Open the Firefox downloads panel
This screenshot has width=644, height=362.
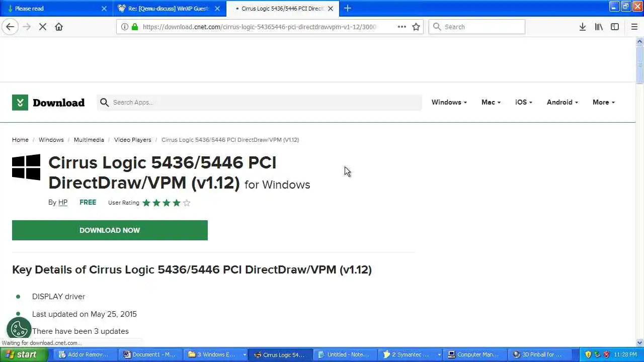click(x=582, y=27)
